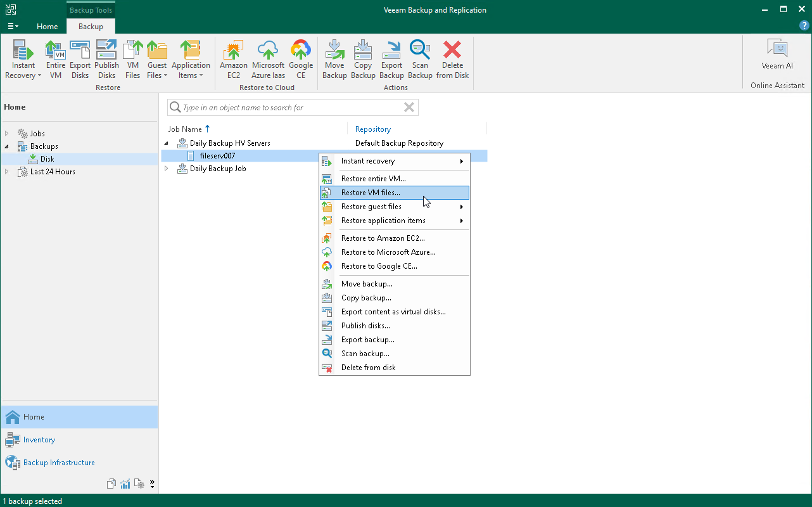Click the Backup Tools contextual tab
The image size is (812, 507).
(x=91, y=10)
